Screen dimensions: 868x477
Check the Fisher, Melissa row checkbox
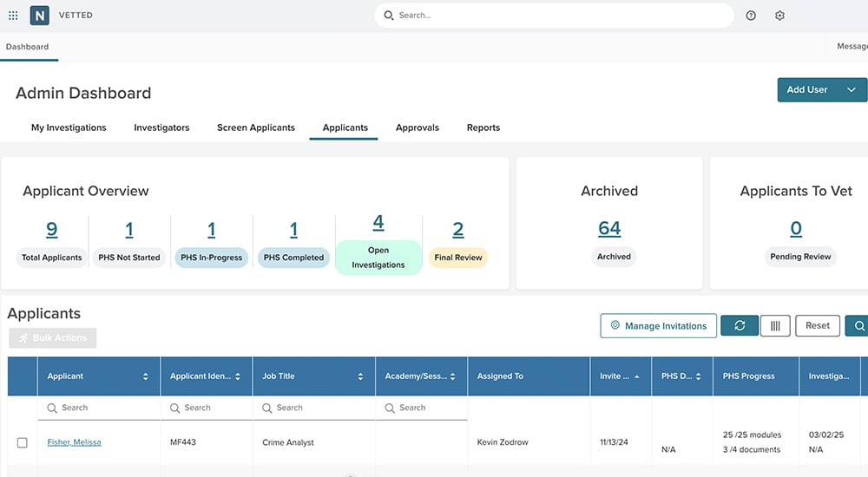23,443
